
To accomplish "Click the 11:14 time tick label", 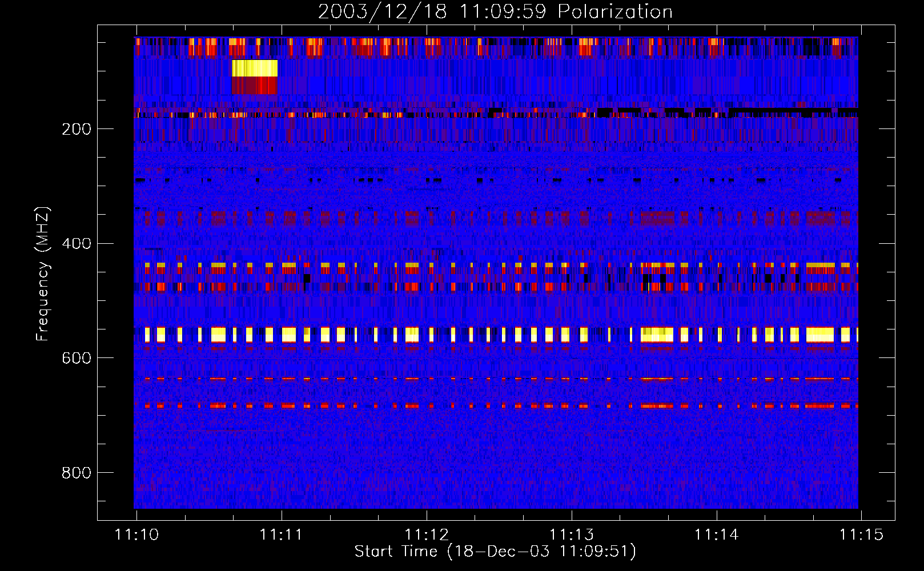I will coord(717,534).
